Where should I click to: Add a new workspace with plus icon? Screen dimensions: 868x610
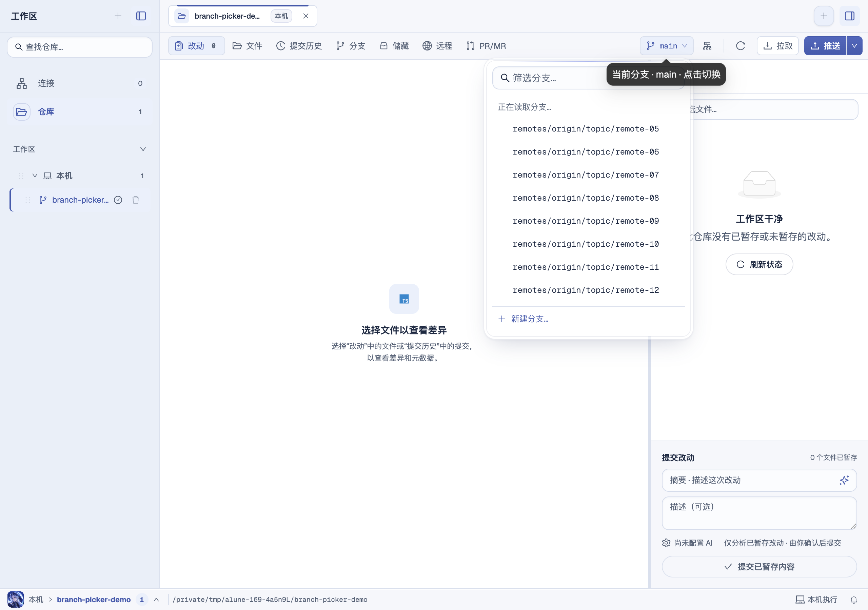[118, 16]
